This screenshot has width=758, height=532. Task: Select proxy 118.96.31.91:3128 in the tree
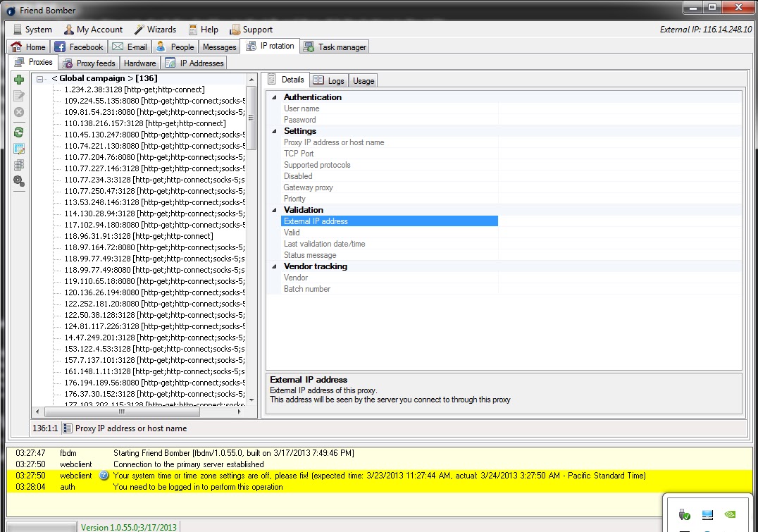tap(138, 236)
